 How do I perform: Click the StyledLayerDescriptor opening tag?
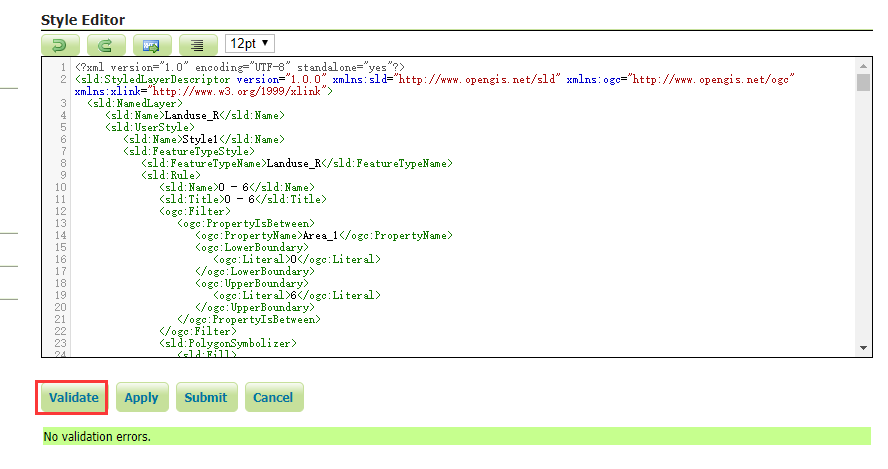[434, 79]
